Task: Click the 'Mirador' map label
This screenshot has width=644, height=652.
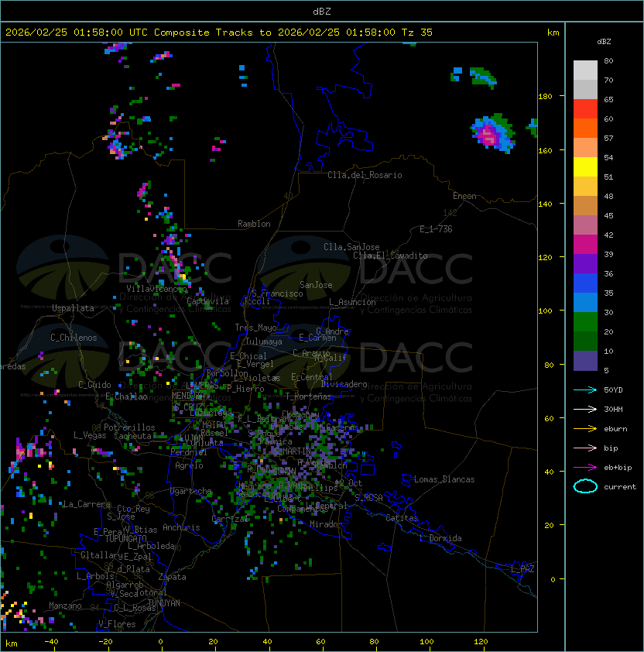Action: coord(326,524)
